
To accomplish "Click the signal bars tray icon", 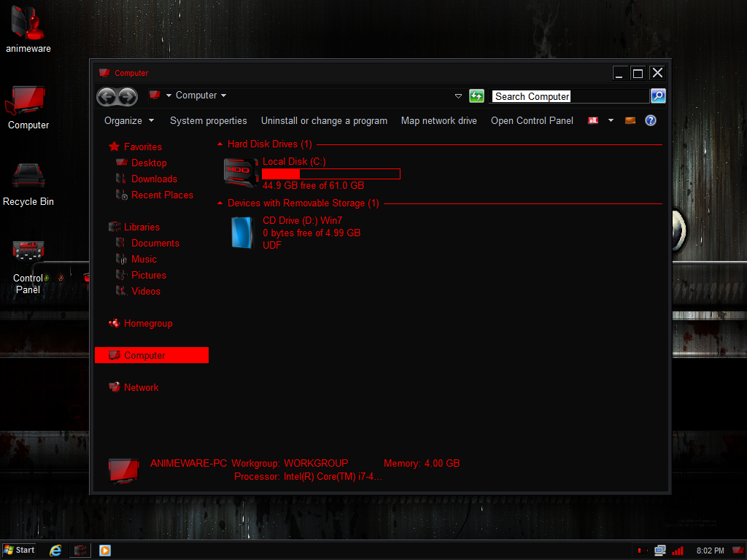I will click(678, 551).
